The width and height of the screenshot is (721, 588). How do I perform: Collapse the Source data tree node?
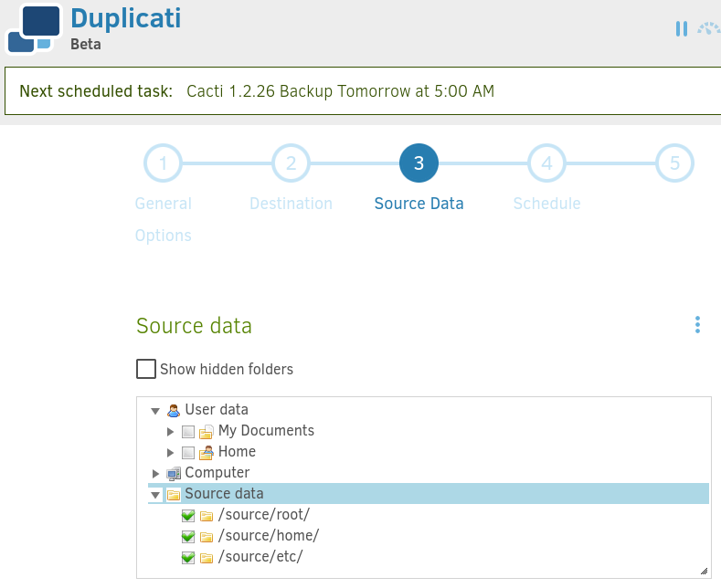pyautogui.click(x=155, y=495)
